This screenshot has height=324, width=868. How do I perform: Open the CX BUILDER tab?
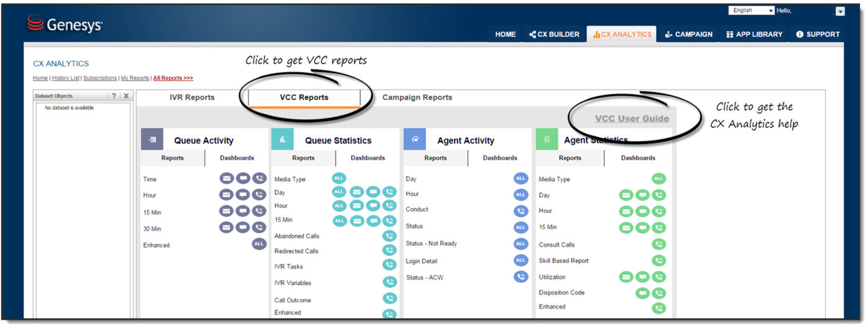tap(554, 35)
